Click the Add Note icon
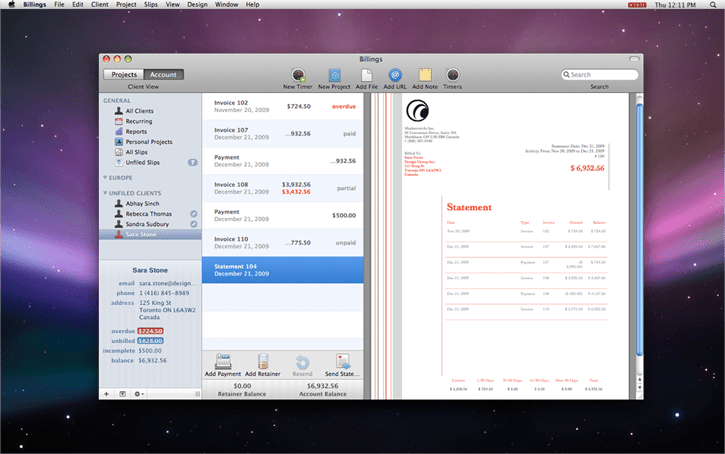 click(x=425, y=75)
